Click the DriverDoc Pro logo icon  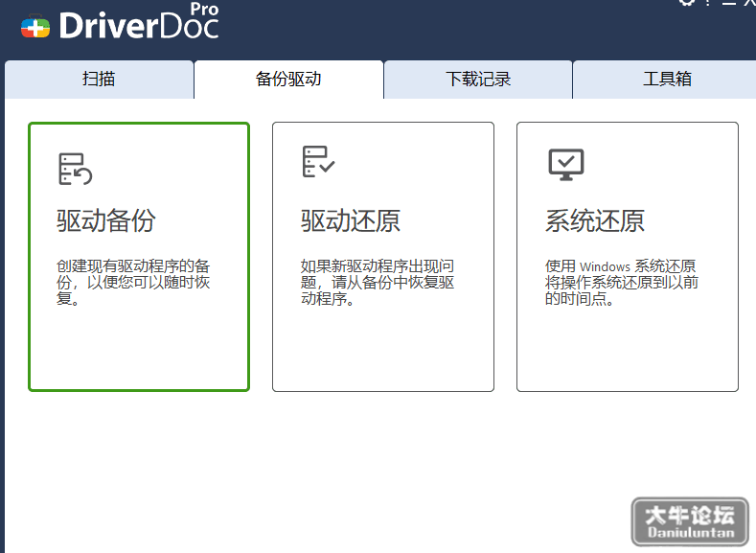pyautogui.click(x=35, y=27)
